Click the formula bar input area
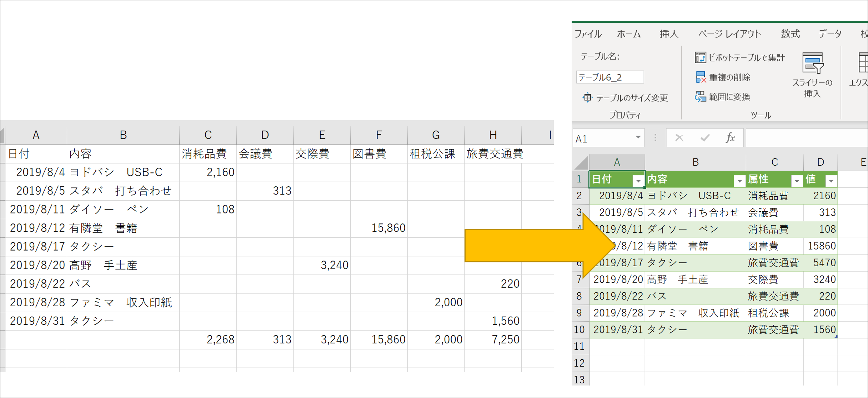The image size is (868, 398). (807, 138)
